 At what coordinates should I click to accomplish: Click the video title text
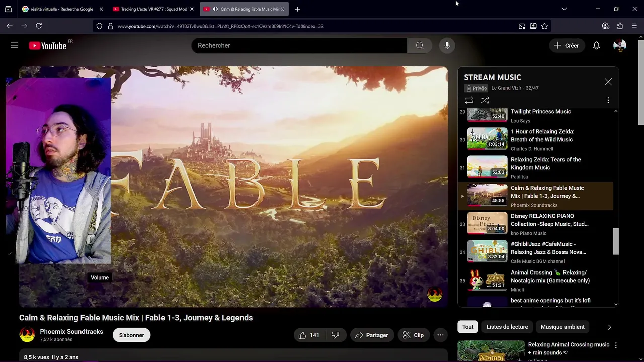(x=136, y=318)
